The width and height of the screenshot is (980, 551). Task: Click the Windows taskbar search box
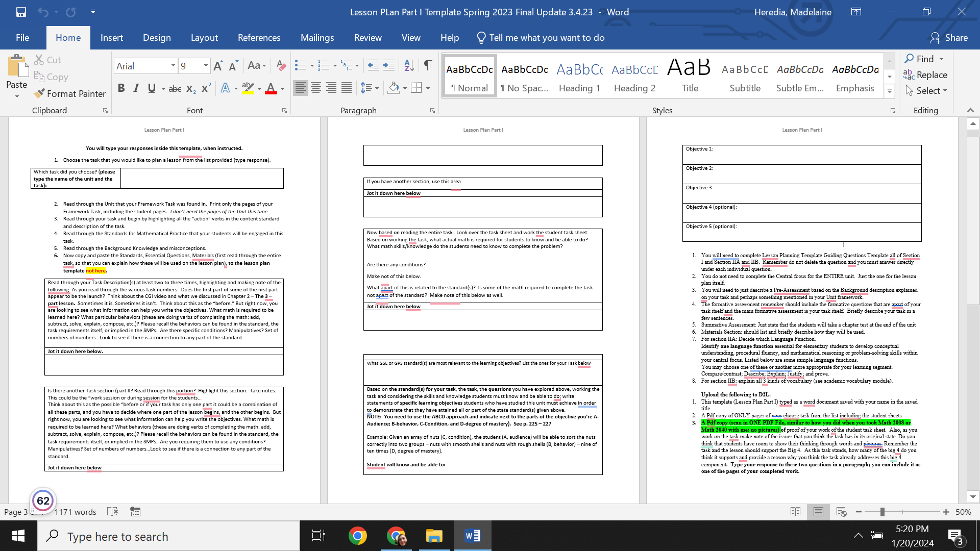click(168, 536)
